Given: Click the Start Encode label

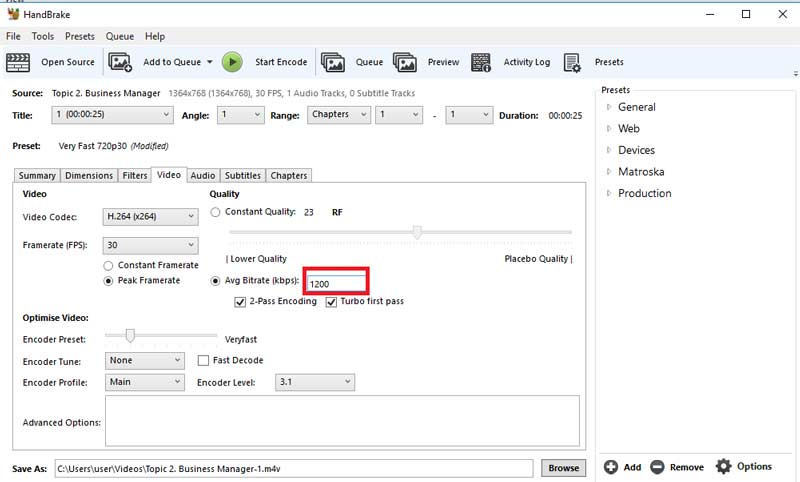Looking at the screenshot, I should (281, 62).
